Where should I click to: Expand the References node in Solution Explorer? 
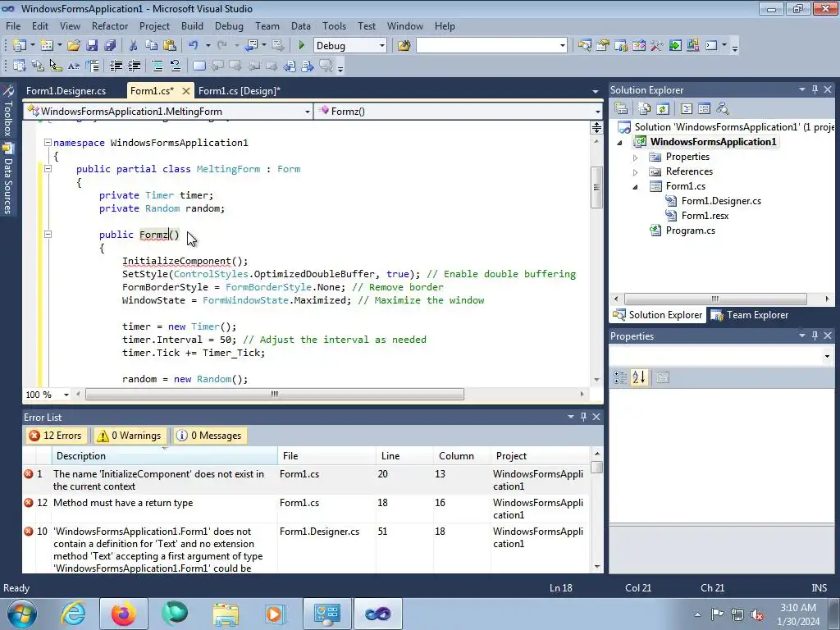click(x=636, y=172)
